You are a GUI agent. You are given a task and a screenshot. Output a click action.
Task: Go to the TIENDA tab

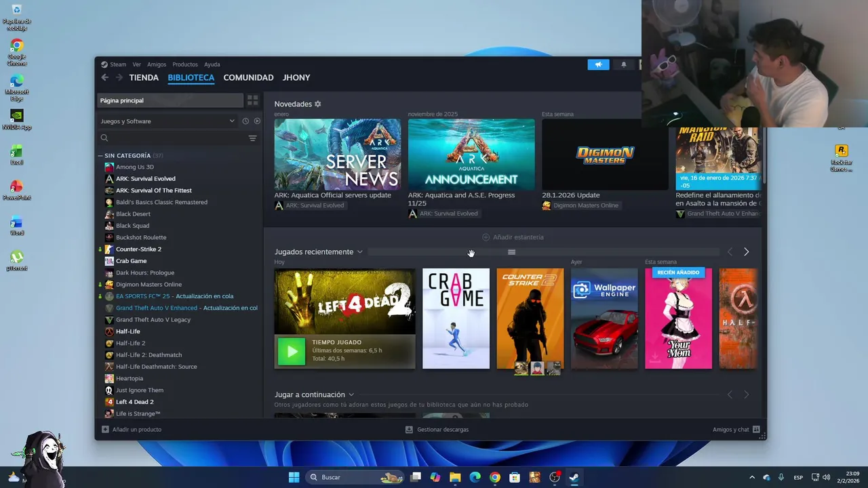pos(144,77)
